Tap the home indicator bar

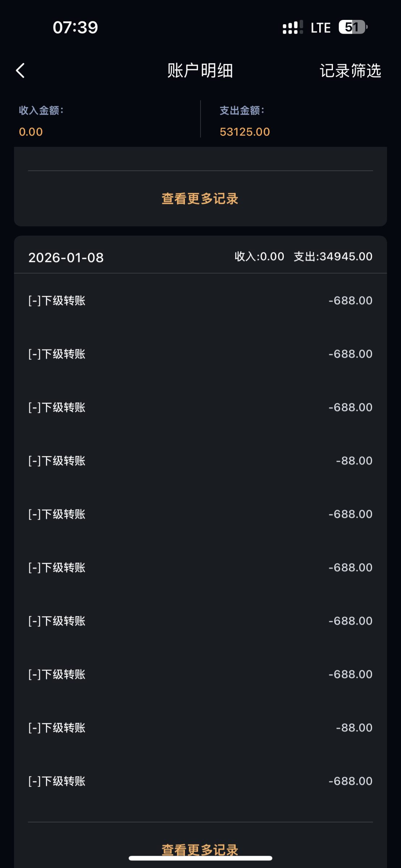coord(200,858)
